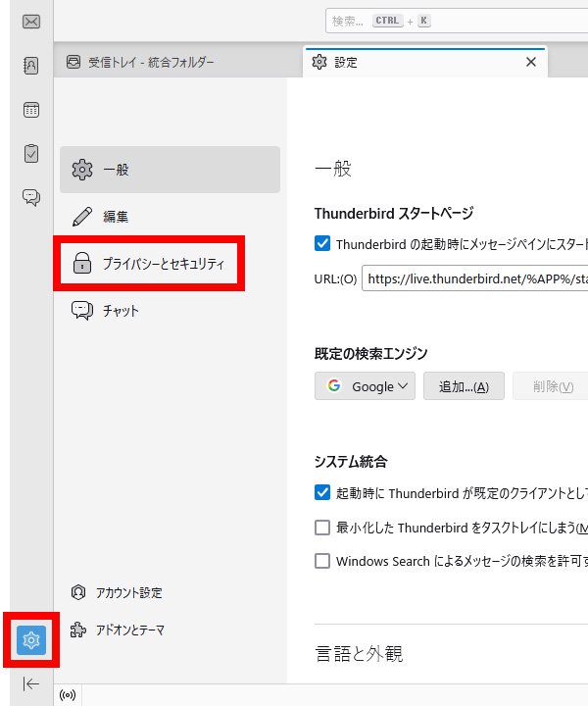588x706 pixels.
Task: Open アカウント設定 link
Action: click(117, 592)
